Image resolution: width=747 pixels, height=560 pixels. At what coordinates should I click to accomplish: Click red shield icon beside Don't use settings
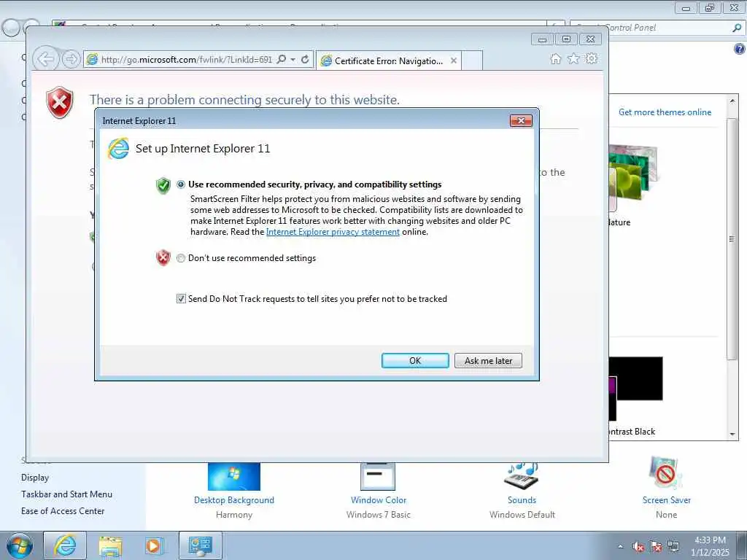pyautogui.click(x=163, y=257)
